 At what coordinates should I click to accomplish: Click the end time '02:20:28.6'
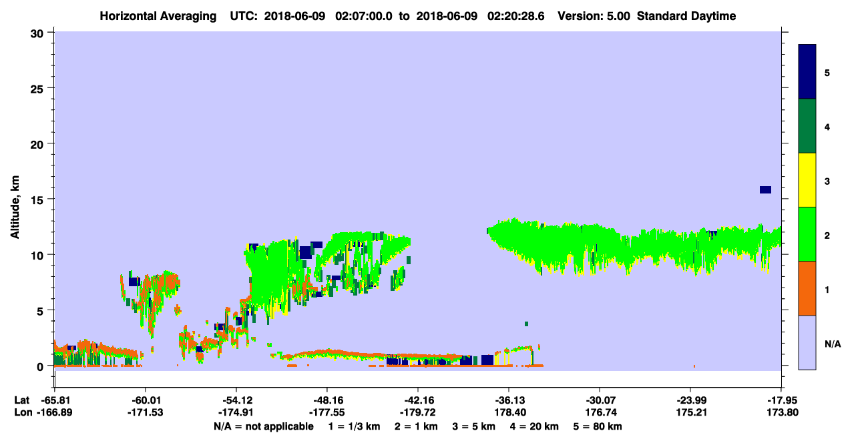[515, 16]
